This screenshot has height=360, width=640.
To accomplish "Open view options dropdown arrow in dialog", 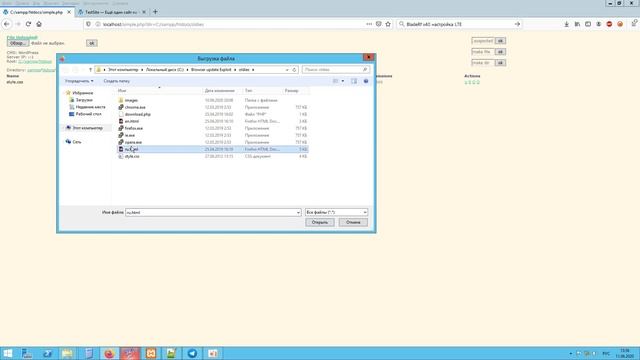I will [342, 81].
